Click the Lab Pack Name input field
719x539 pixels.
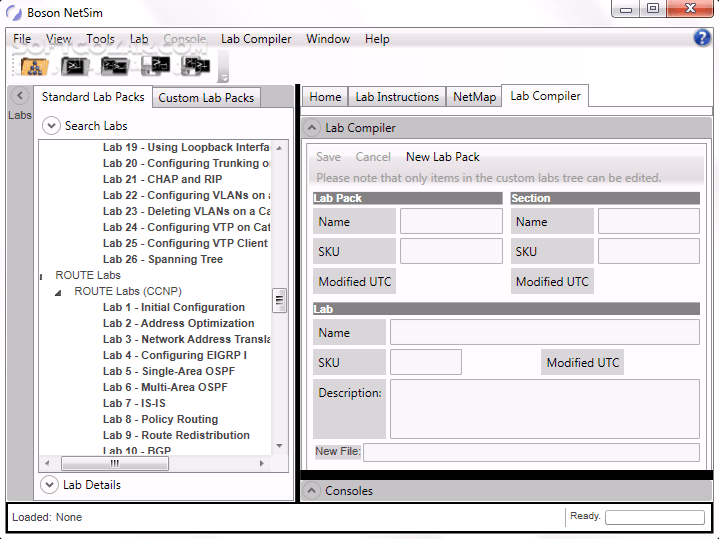coord(451,221)
